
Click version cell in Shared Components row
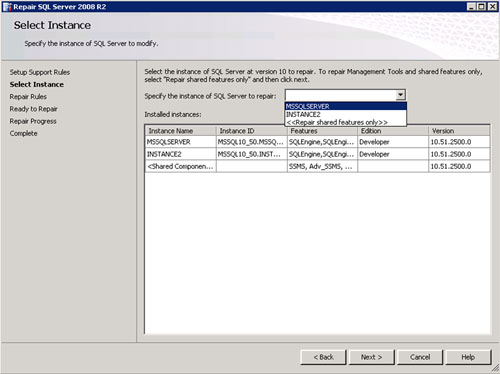pos(459,166)
